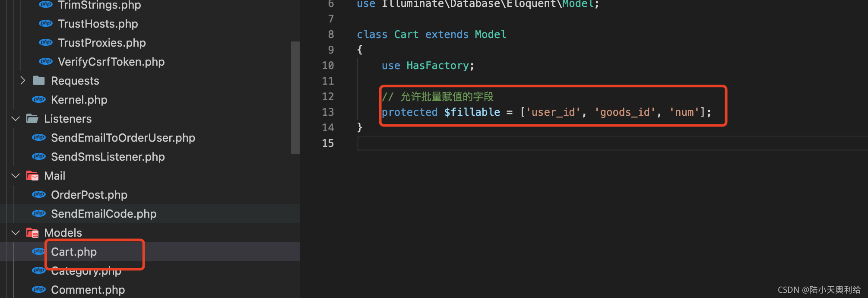Click the Chinese comment on line 12
Viewport: 868px width, 298px height.
[437, 97]
